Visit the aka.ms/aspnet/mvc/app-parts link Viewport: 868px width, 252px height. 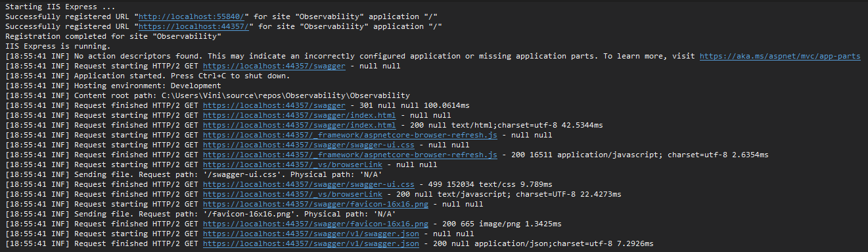click(780, 57)
